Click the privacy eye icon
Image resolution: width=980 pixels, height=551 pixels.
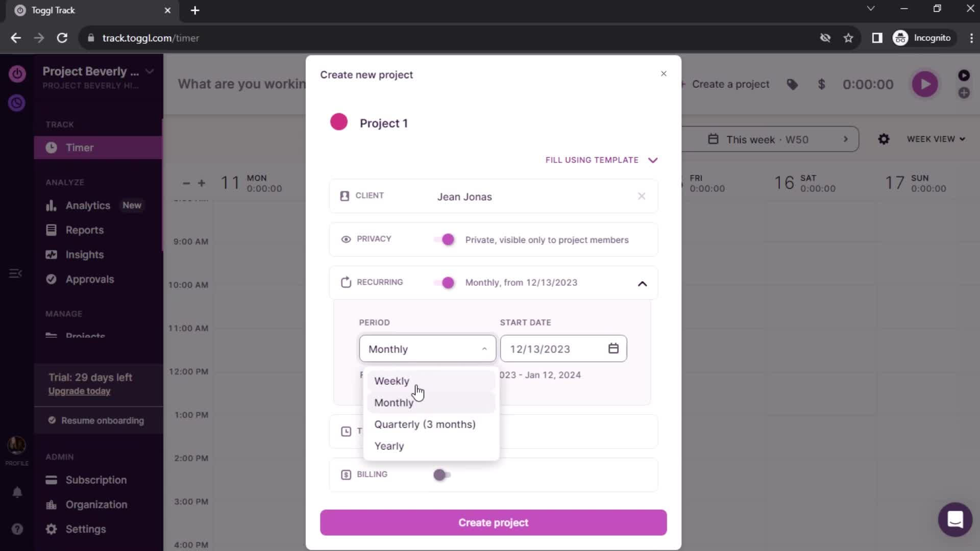[346, 239]
